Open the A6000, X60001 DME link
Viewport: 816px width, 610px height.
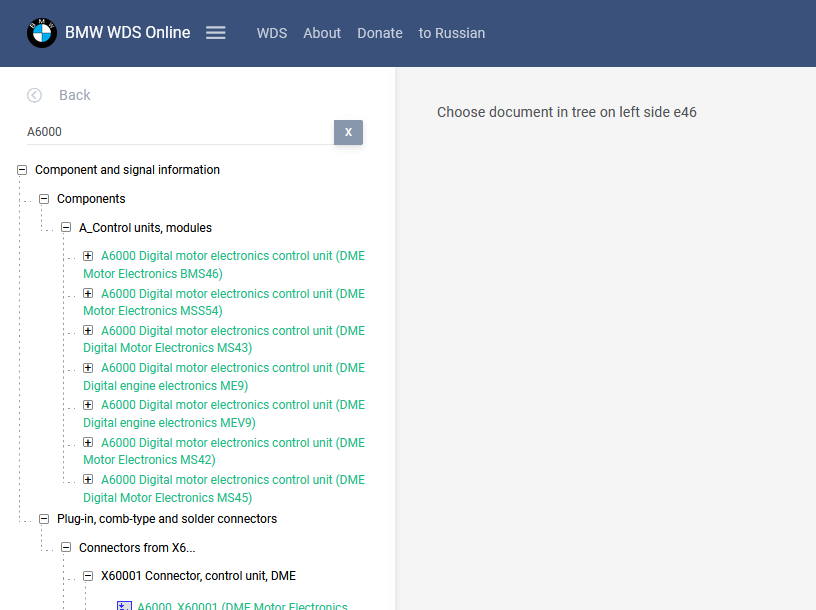pos(243,606)
